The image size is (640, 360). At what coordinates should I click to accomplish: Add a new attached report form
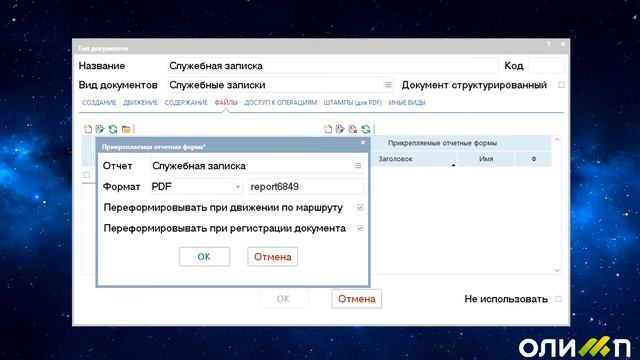[x=328, y=129]
